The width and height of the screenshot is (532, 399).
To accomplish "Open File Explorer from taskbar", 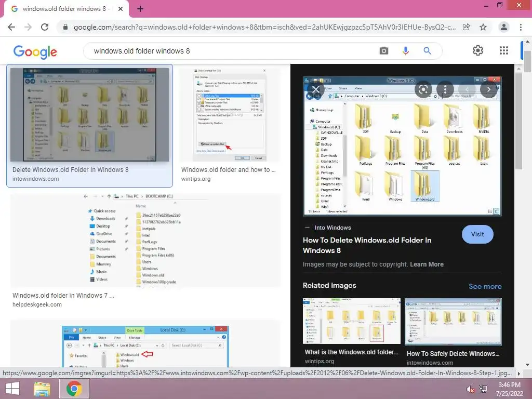I will 42,389.
